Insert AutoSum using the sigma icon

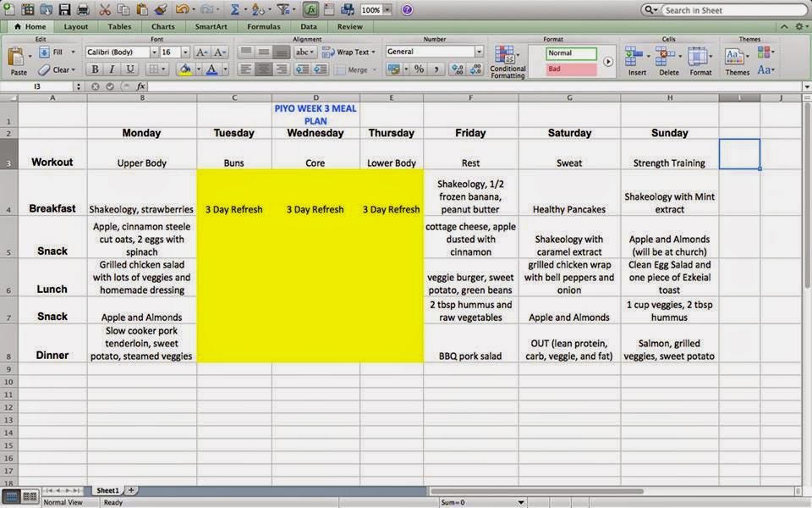(x=234, y=8)
